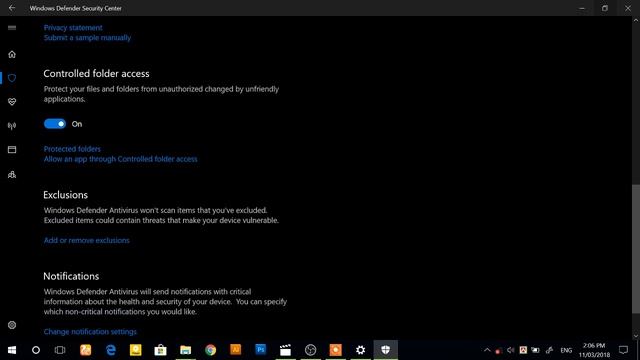The width and height of the screenshot is (640, 360).
Task: Open Change notification settings link
Action: click(90, 331)
